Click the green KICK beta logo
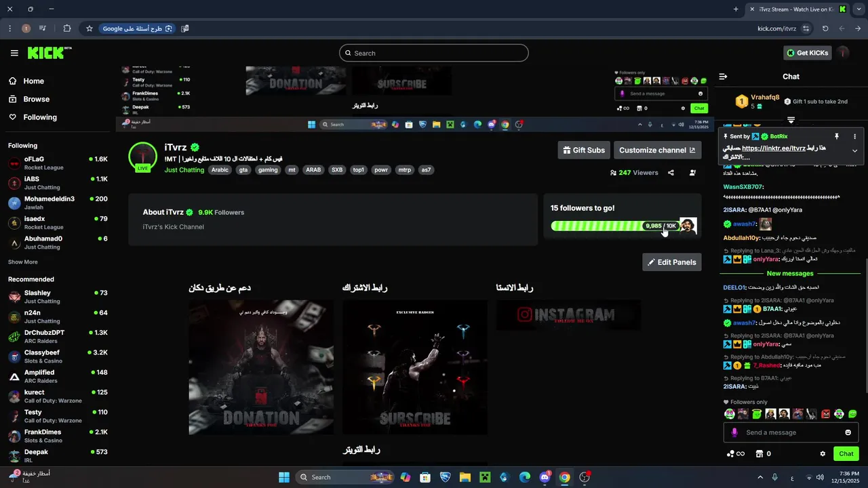 [50, 53]
